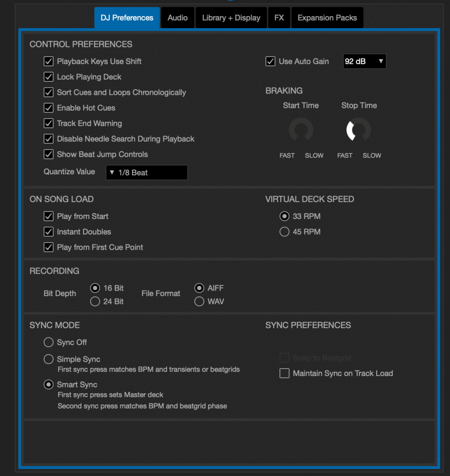
Task: Uncheck Track End Warning
Action: click(x=48, y=123)
